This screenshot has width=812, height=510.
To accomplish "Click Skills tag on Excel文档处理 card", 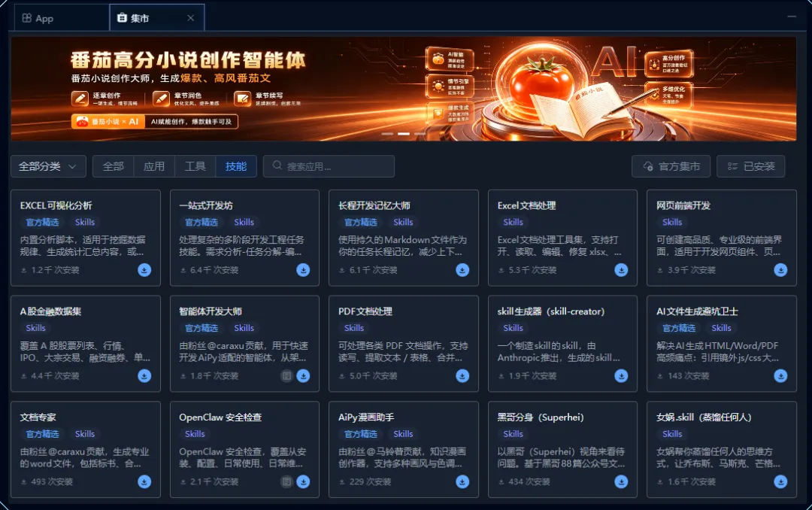I will coord(513,222).
